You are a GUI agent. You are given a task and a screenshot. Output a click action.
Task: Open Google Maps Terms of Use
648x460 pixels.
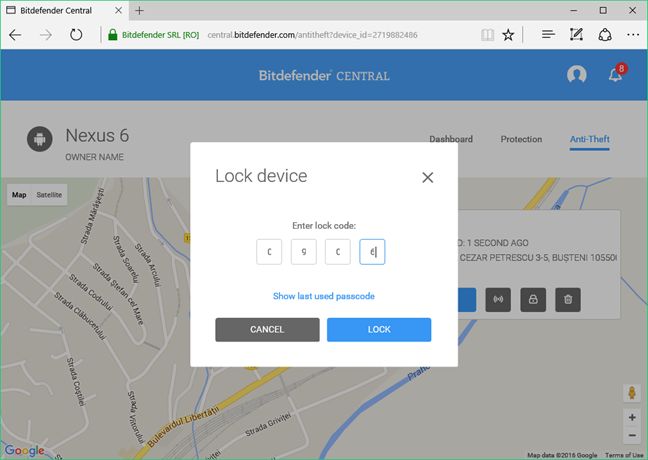624,455
